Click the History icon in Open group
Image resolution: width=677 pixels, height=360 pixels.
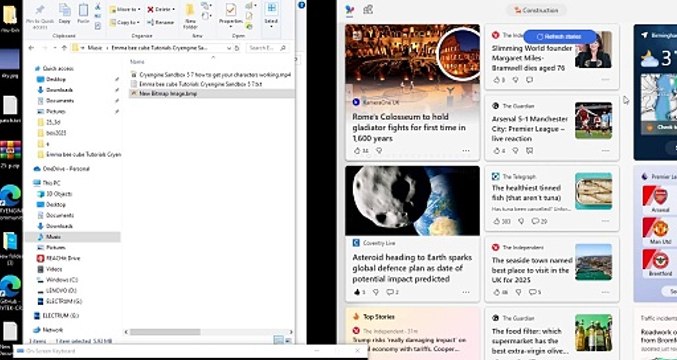click(x=249, y=26)
